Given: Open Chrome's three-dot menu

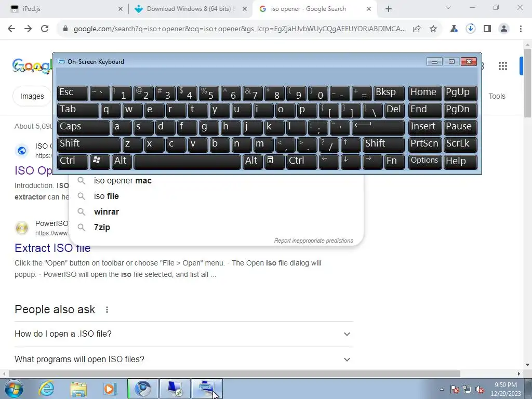Looking at the screenshot, I should click(521, 29).
